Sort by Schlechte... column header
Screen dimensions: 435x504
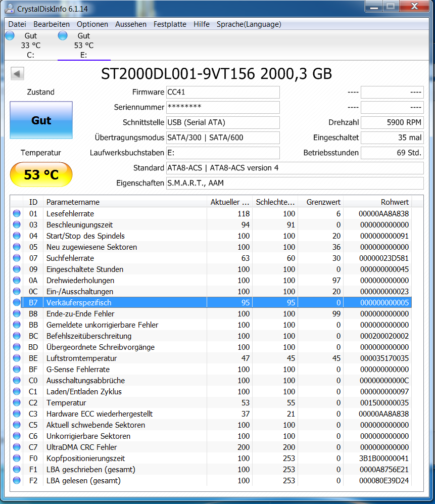point(275,202)
